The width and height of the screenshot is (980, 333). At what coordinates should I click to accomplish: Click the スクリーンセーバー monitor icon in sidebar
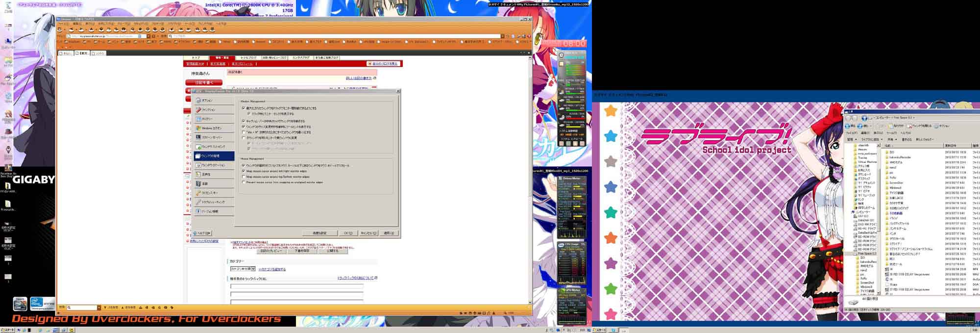click(x=198, y=137)
